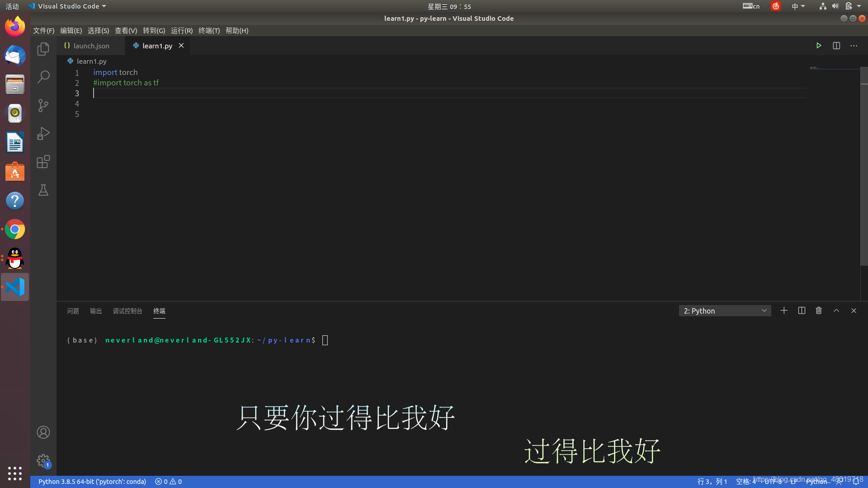868x488 pixels.
Task: Create a new terminal with plus icon
Action: pos(784,310)
